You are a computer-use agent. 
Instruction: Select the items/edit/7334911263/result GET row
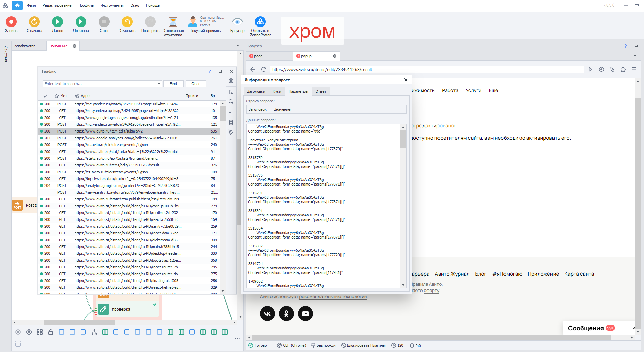pyautogui.click(x=129, y=165)
